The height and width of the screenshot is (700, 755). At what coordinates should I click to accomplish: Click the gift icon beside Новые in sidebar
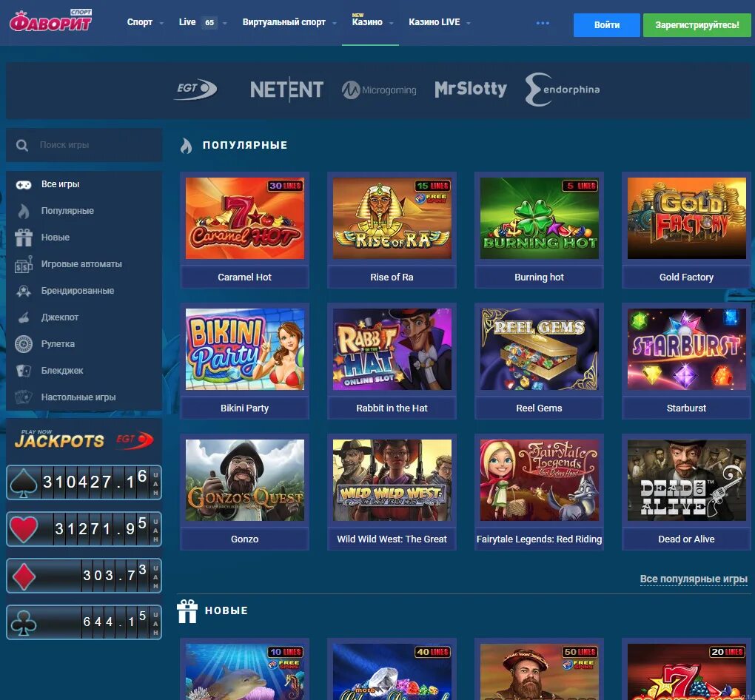pos(24,238)
